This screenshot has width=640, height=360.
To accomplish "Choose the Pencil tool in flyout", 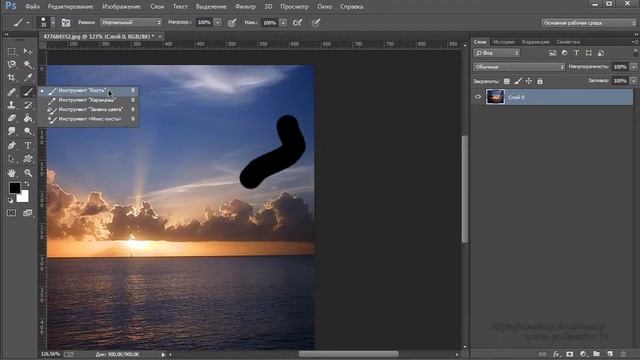I will coord(88,100).
